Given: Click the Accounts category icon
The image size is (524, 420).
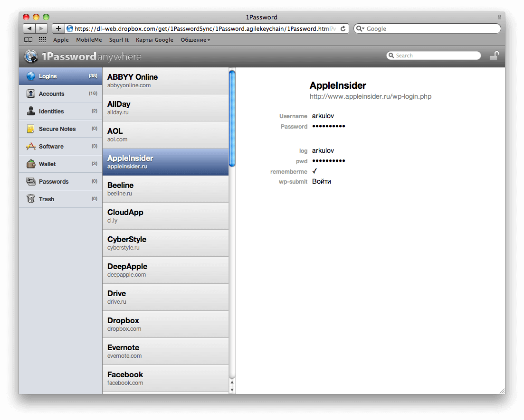Looking at the screenshot, I should [x=31, y=93].
